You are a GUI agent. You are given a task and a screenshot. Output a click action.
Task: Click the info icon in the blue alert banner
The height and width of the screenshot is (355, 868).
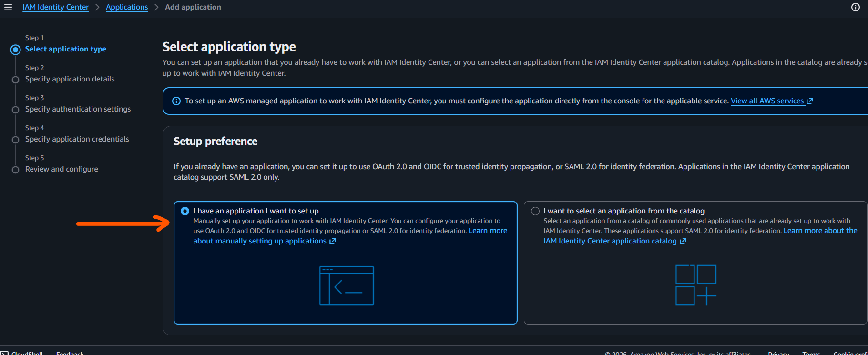pos(176,101)
